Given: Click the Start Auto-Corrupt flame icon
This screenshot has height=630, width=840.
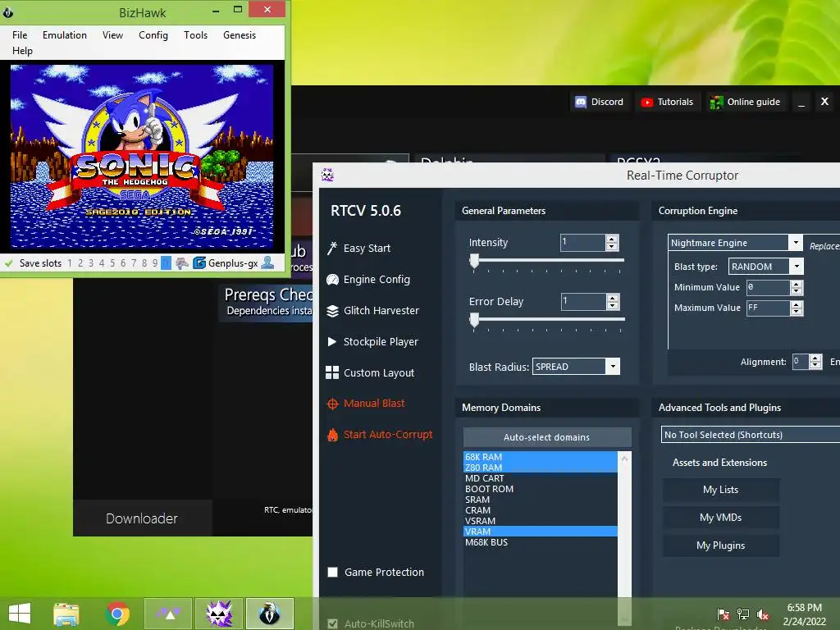Looking at the screenshot, I should tap(332, 435).
